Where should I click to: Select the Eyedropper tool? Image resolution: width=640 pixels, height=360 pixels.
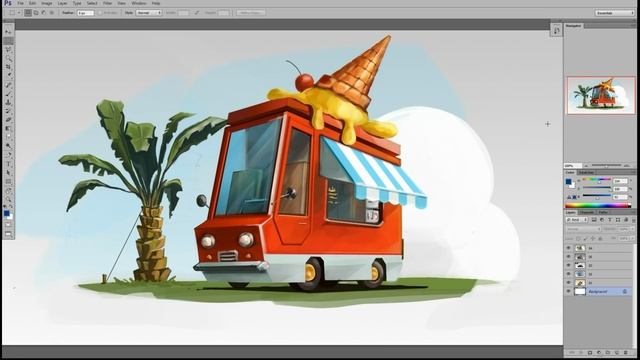pos(8,76)
